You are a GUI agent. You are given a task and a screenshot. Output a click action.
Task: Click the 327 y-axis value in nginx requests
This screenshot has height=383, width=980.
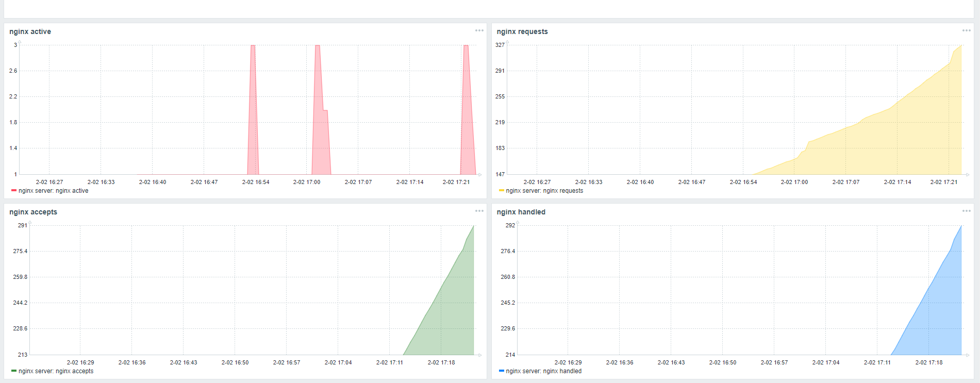tap(500, 45)
